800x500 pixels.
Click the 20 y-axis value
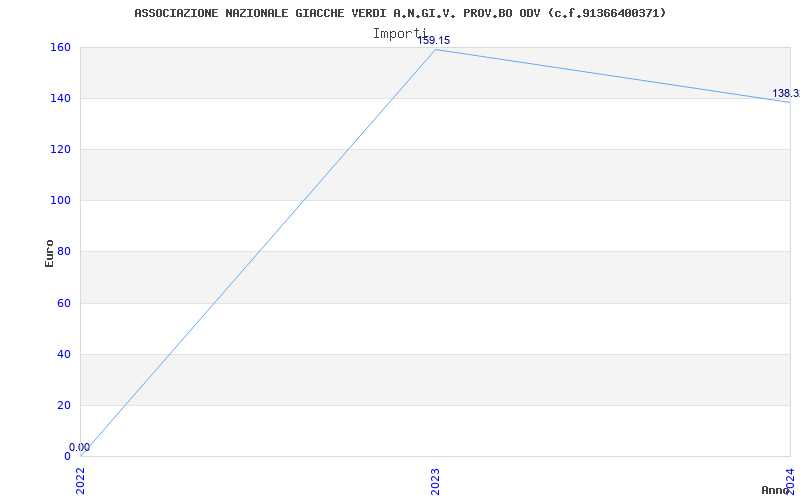click(63, 406)
